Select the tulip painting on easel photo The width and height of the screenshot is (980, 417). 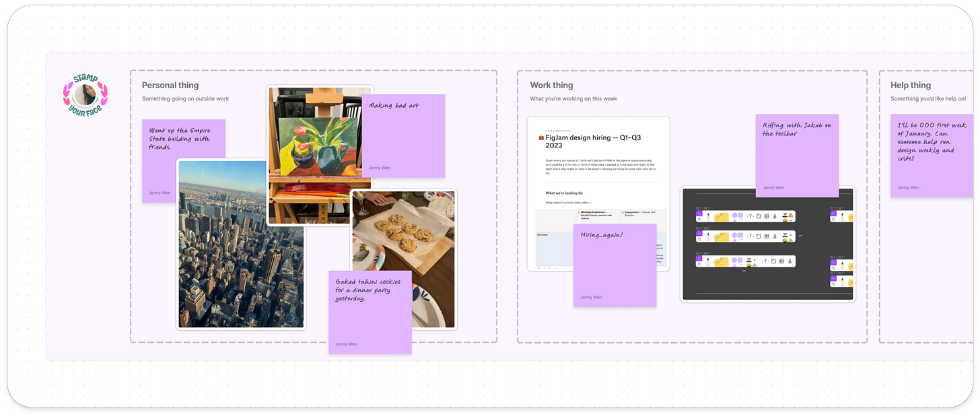320,156
